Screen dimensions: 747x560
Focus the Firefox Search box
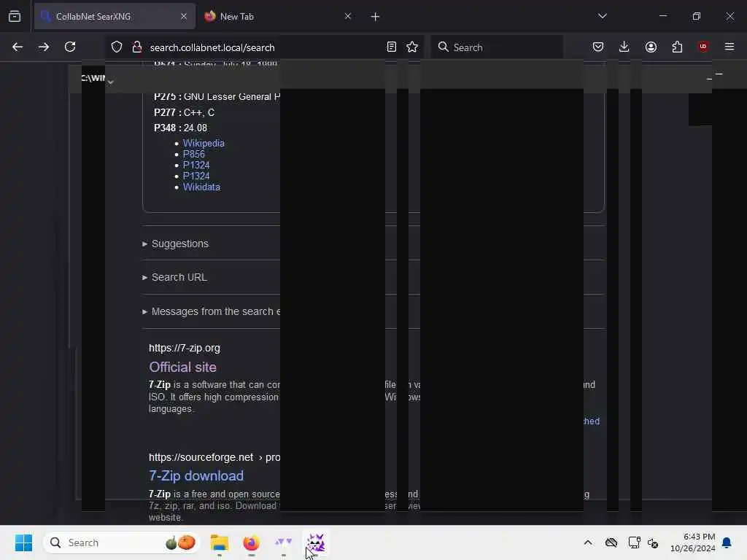point(496,47)
